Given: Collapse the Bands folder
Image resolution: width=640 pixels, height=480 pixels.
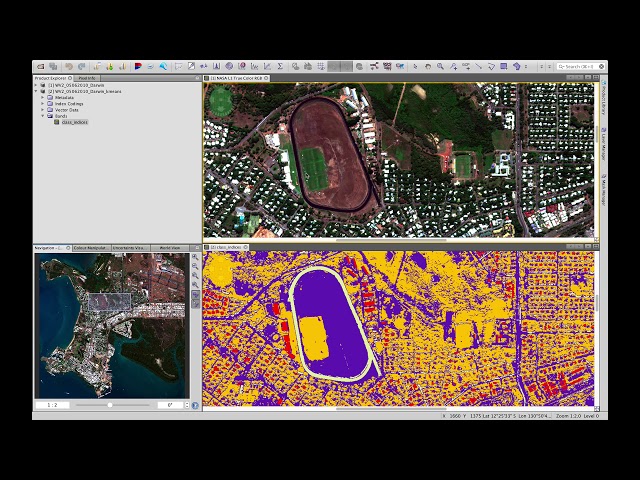Looking at the screenshot, I should click(42, 116).
